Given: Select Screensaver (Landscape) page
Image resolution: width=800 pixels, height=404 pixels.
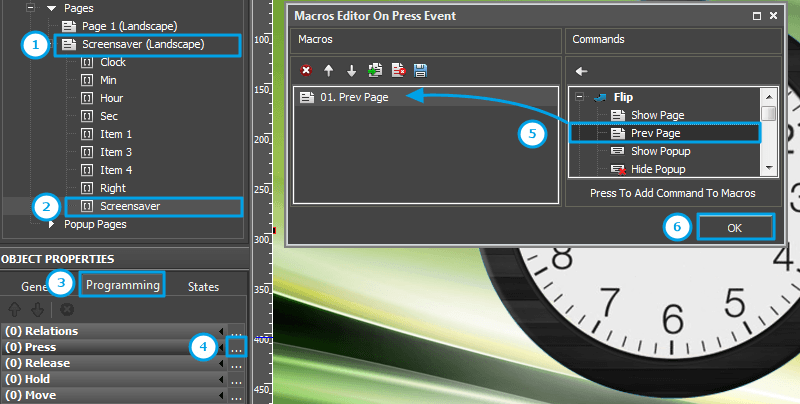Looking at the screenshot, I should (x=143, y=44).
